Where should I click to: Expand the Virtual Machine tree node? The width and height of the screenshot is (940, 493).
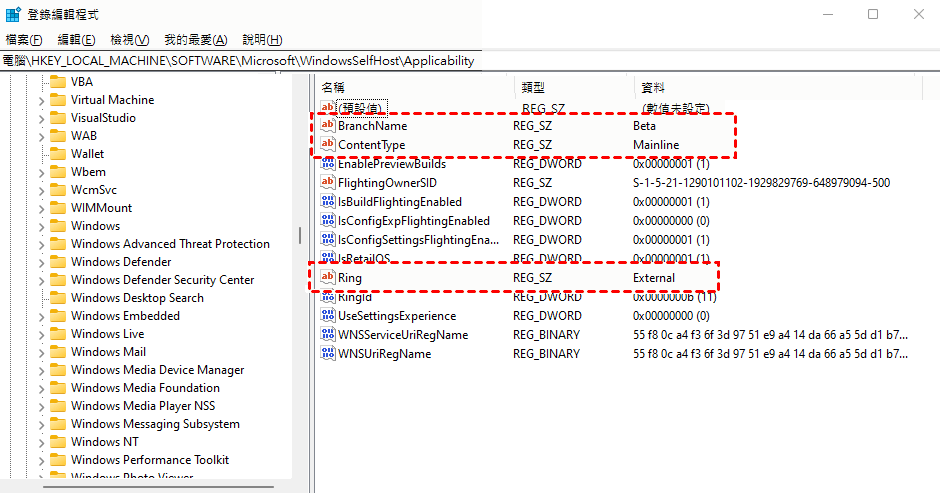click(41, 101)
